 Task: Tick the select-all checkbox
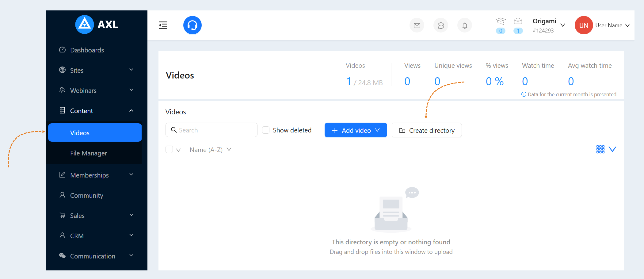(x=169, y=149)
